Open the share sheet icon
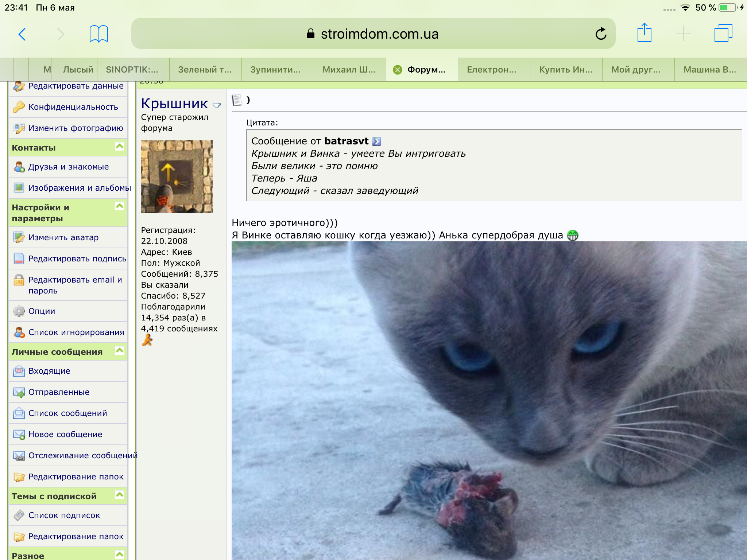The width and height of the screenshot is (747, 560). [645, 33]
